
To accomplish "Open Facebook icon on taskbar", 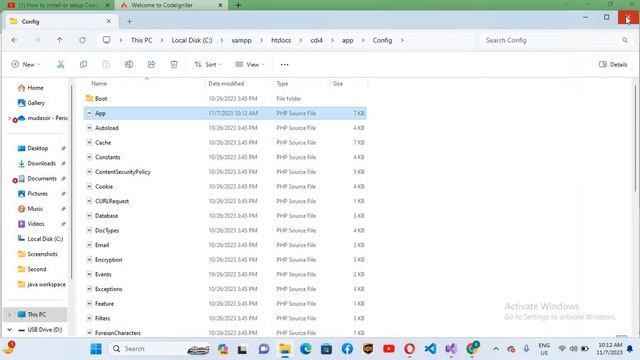I will click(x=347, y=349).
